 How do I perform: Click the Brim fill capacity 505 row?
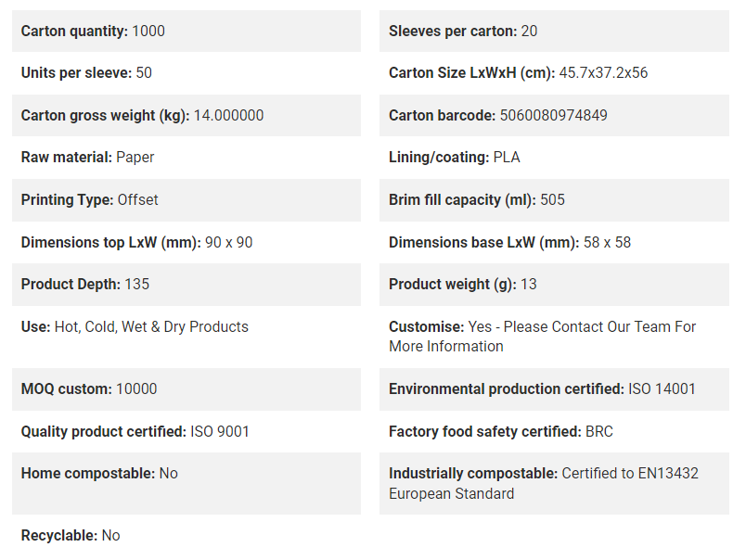tap(554, 200)
